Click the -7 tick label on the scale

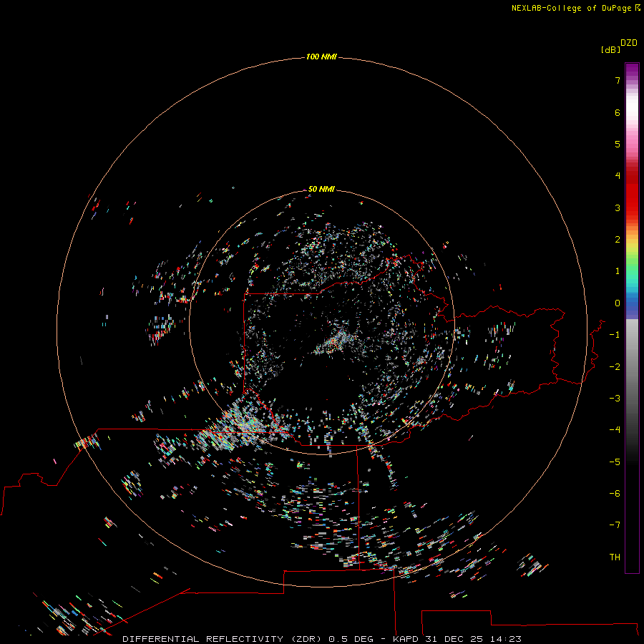615,525
